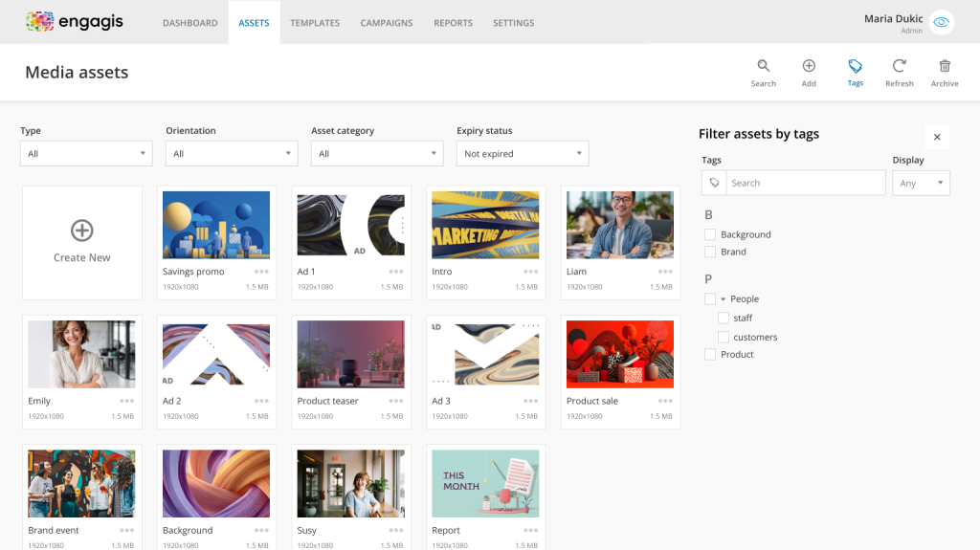Viewport: 980px width, 550px height.
Task: Click the eye icon beside Maria Dukic
Action: coord(942,23)
